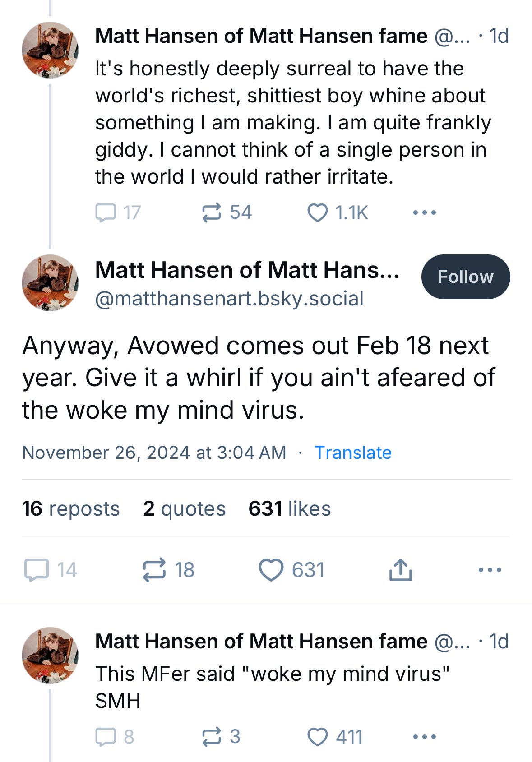The width and height of the screenshot is (532, 762).
Task: Show who gave the 631 likes
Action: click(289, 508)
